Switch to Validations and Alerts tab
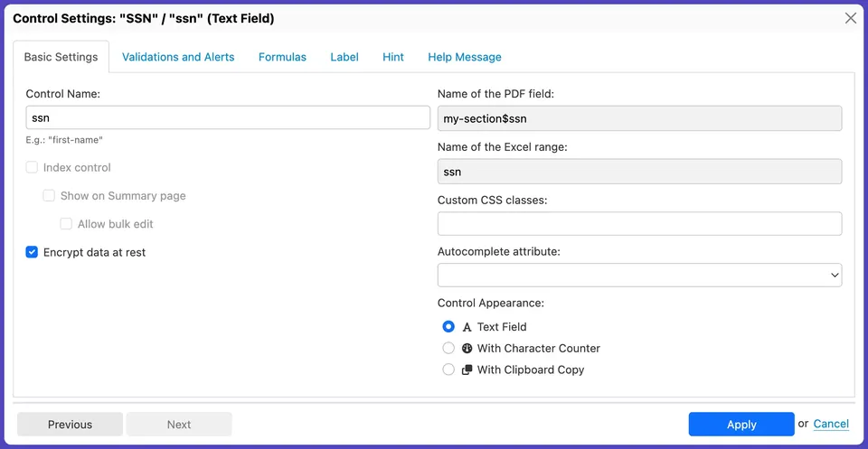Viewport: 868px width, 449px height. 178,57
